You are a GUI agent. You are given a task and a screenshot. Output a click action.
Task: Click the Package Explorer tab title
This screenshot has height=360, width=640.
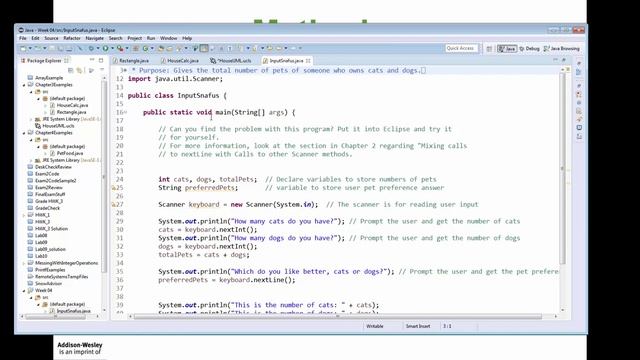tap(44, 60)
